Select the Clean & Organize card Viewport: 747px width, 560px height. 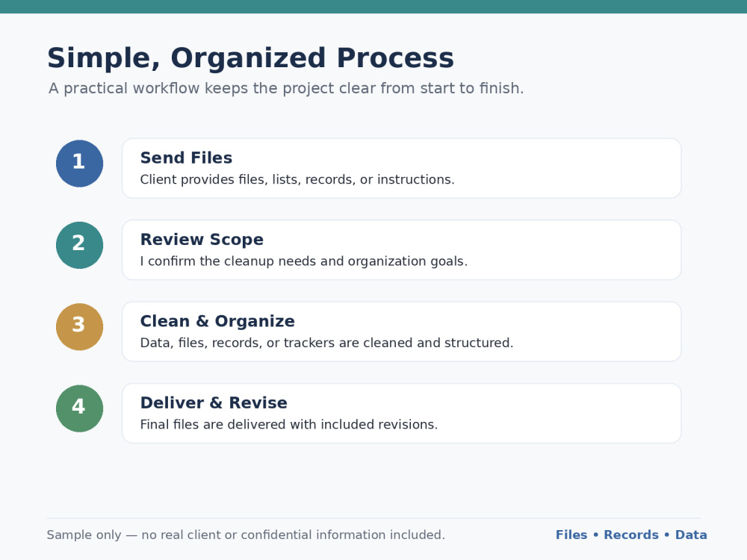point(402,332)
